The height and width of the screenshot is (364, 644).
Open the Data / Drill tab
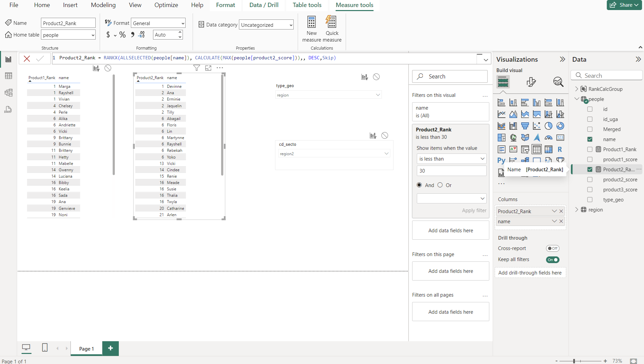click(264, 5)
